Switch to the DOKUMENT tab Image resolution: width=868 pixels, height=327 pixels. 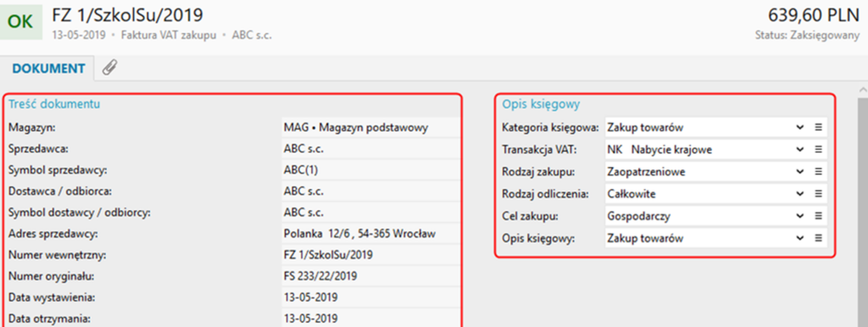pos(48,69)
